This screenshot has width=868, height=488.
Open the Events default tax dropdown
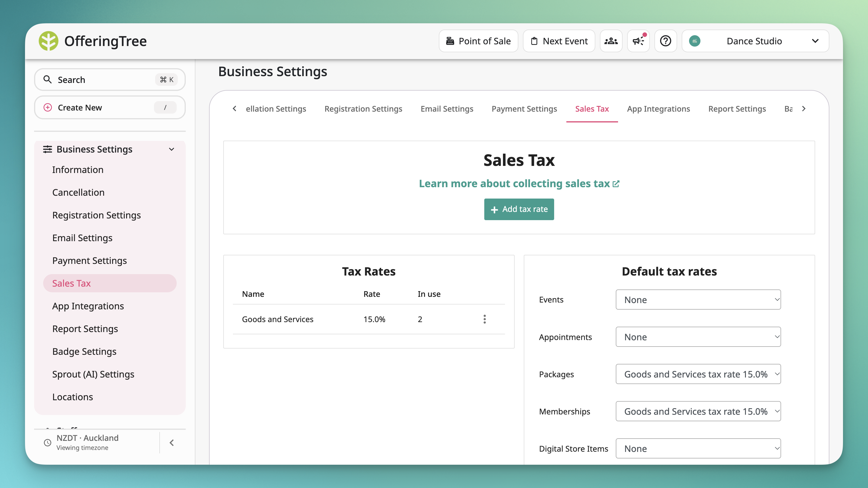(698, 300)
